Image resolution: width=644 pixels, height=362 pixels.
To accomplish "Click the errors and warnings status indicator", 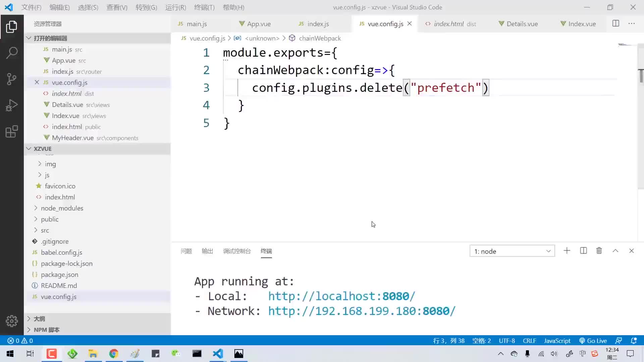I will click(20, 341).
